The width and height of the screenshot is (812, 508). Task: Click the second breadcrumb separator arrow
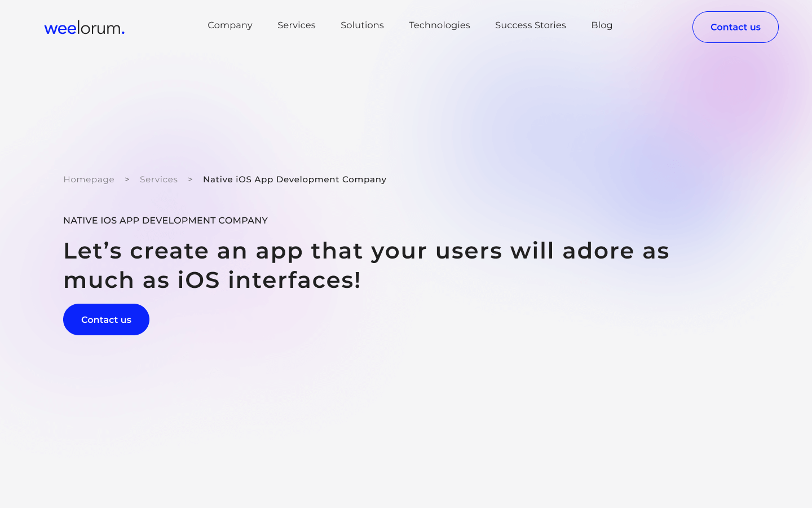click(190, 179)
